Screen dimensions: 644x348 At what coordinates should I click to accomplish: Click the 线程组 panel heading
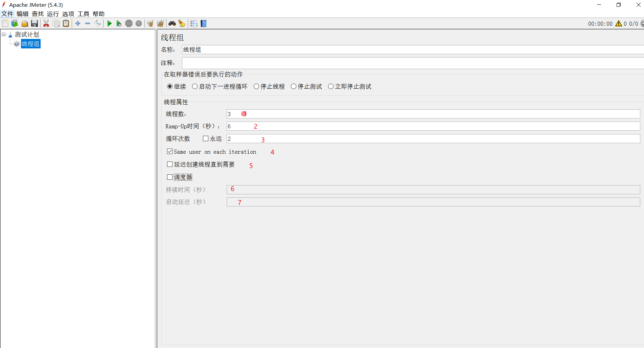coord(172,37)
